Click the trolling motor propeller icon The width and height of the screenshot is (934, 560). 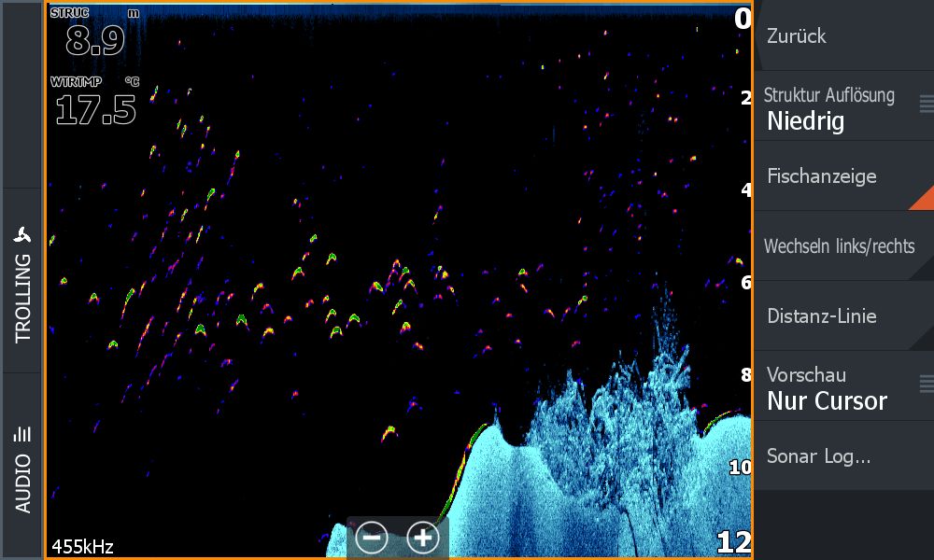[x=22, y=234]
